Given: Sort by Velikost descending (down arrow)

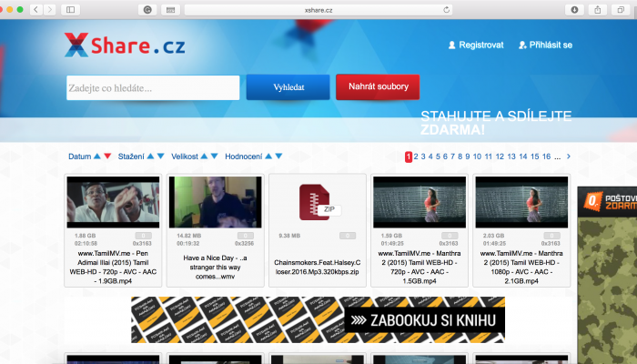Looking at the screenshot, I should point(215,157).
